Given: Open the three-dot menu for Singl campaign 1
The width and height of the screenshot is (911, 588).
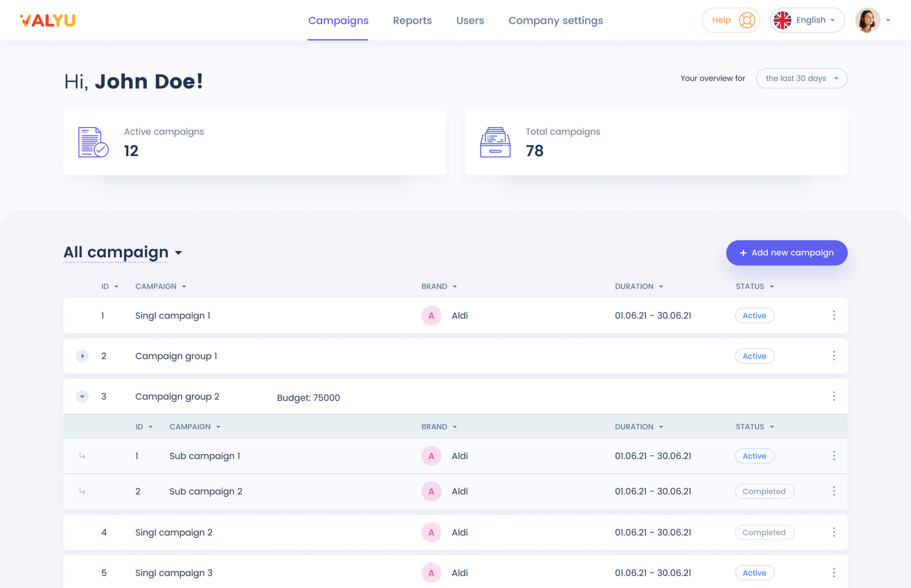Looking at the screenshot, I should click(x=833, y=316).
